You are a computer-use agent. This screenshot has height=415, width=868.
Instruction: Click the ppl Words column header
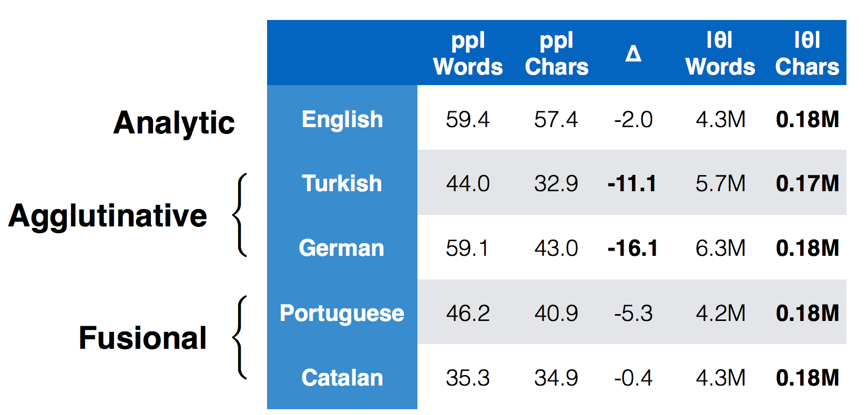pos(468,54)
